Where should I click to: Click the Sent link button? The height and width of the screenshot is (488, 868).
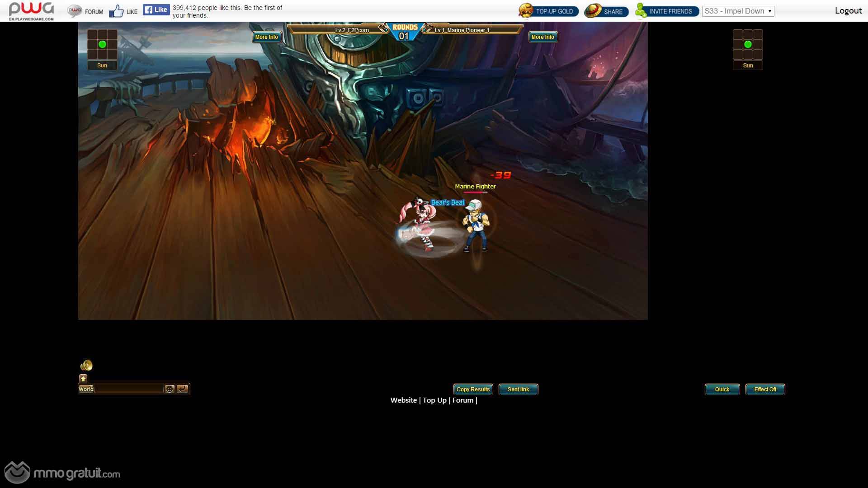tap(518, 389)
